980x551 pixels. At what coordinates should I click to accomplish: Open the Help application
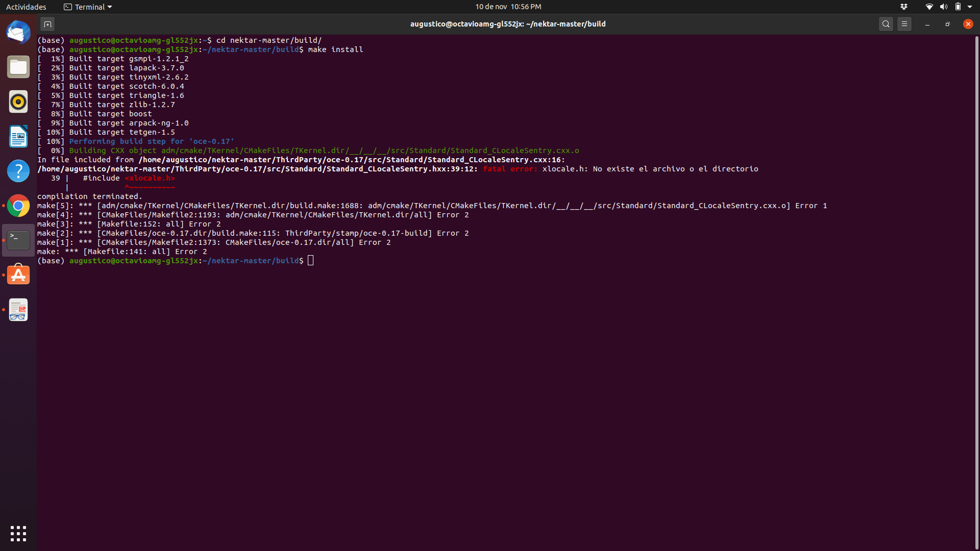click(x=18, y=171)
